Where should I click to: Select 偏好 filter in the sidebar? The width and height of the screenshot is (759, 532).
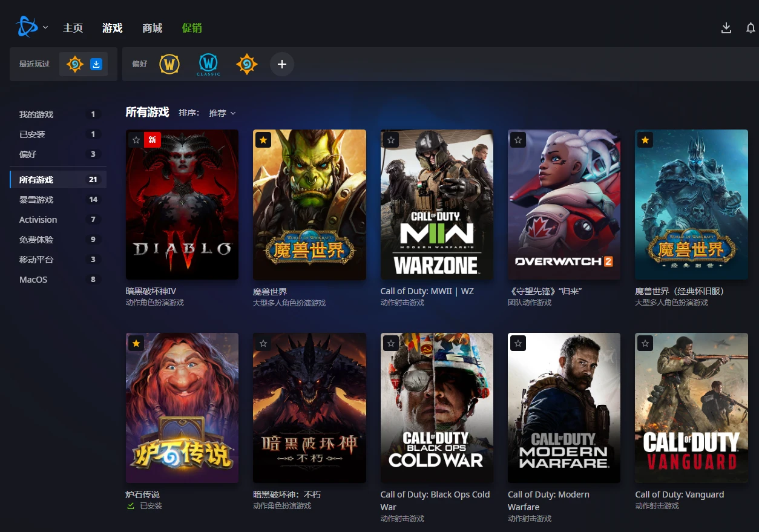58,154
